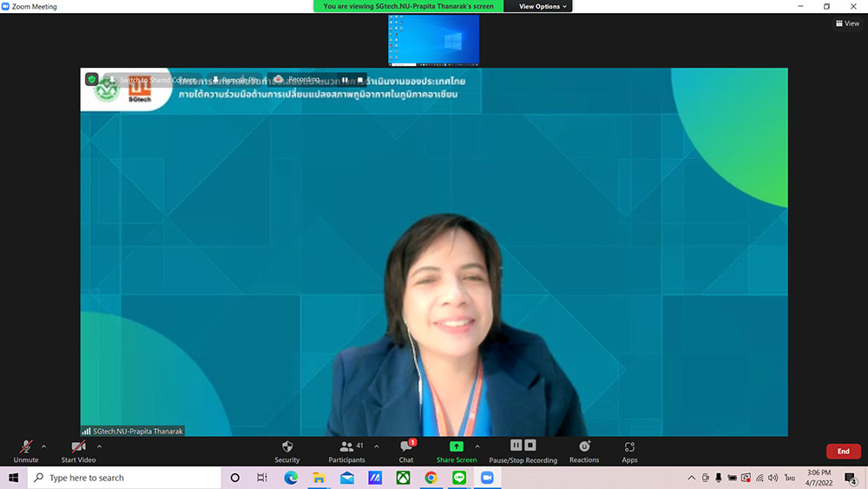Viewport: 868px width, 489px height.
Task: Open the Chat panel
Action: point(406,452)
